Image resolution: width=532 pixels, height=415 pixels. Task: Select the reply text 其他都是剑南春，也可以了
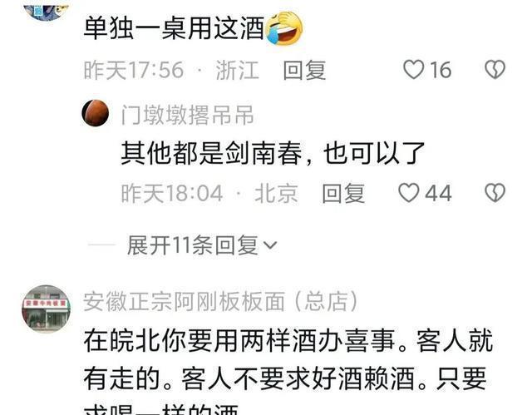(273, 153)
